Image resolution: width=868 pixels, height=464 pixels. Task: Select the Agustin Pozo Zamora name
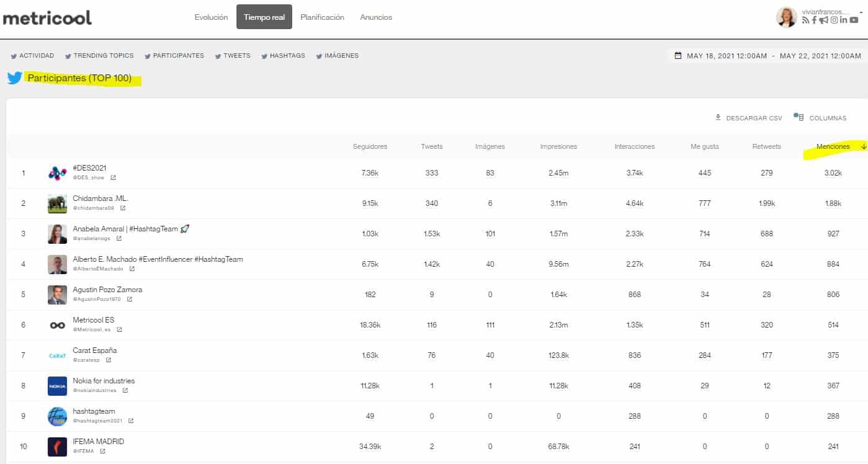[x=107, y=290]
